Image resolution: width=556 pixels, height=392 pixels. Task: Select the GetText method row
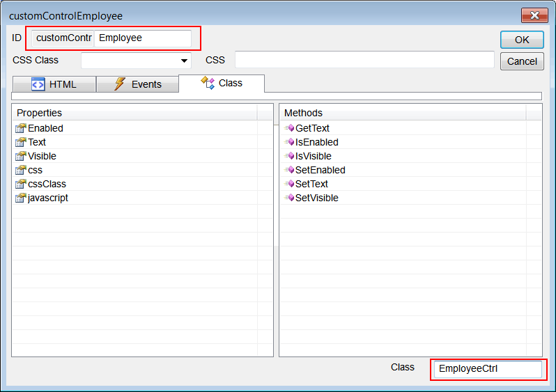click(x=410, y=128)
